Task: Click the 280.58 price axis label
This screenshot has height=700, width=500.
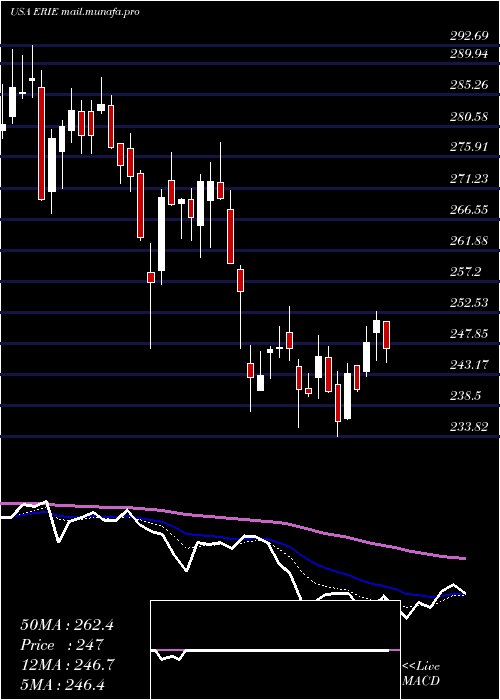Action: click(x=469, y=117)
